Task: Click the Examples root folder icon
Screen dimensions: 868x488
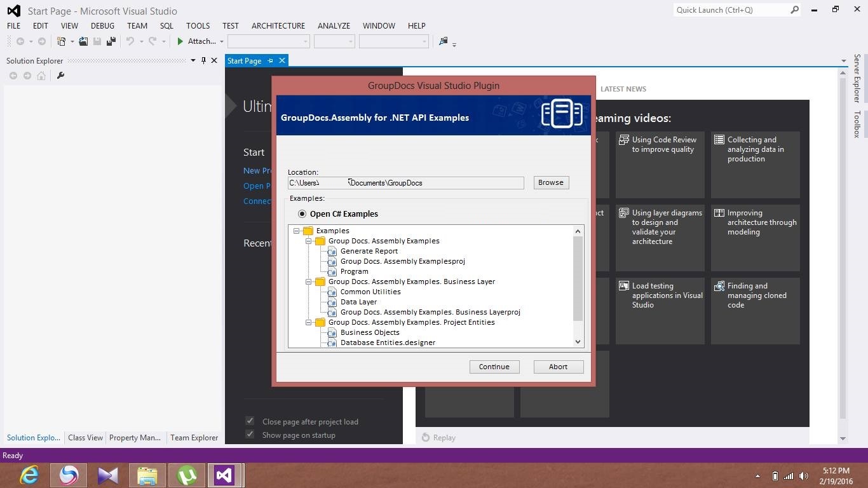Action: [308, 231]
